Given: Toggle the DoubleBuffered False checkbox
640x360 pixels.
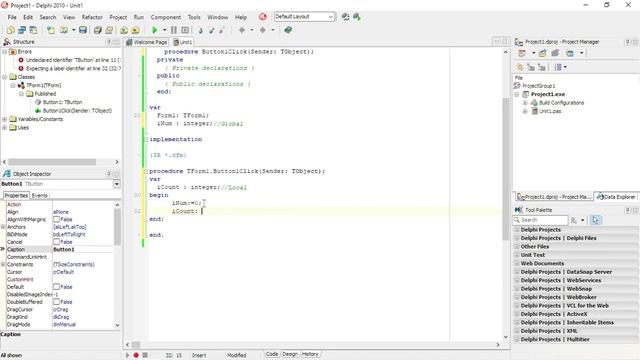Looking at the screenshot, I should 56,302.
